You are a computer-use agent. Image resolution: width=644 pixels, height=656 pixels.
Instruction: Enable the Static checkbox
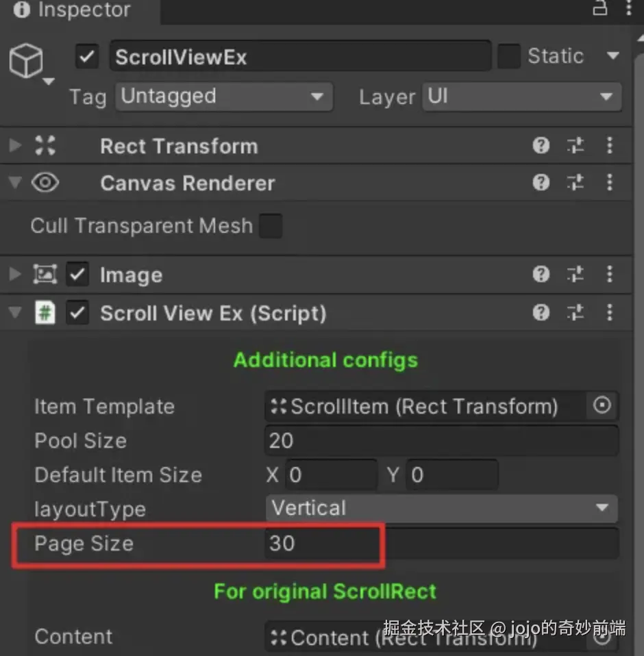(x=508, y=56)
